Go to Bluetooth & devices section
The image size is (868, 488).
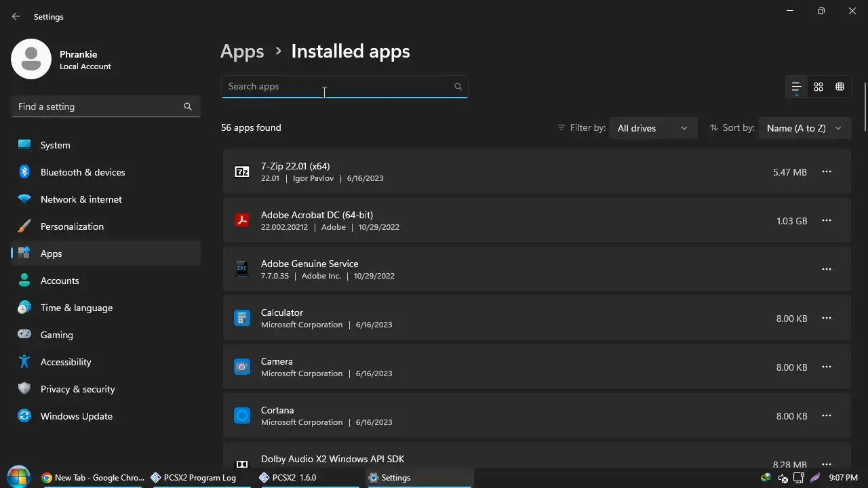click(82, 172)
